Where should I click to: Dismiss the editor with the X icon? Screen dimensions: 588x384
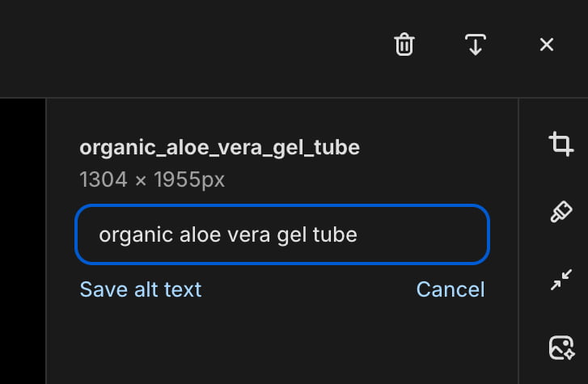tap(547, 44)
